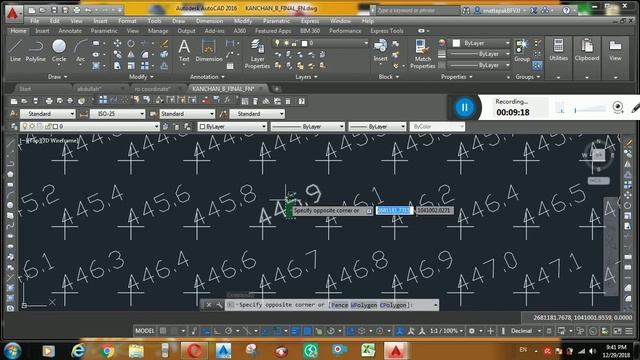Toggle the MODEL space button
This screenshot has width=640, height=360.
[145, 331]
